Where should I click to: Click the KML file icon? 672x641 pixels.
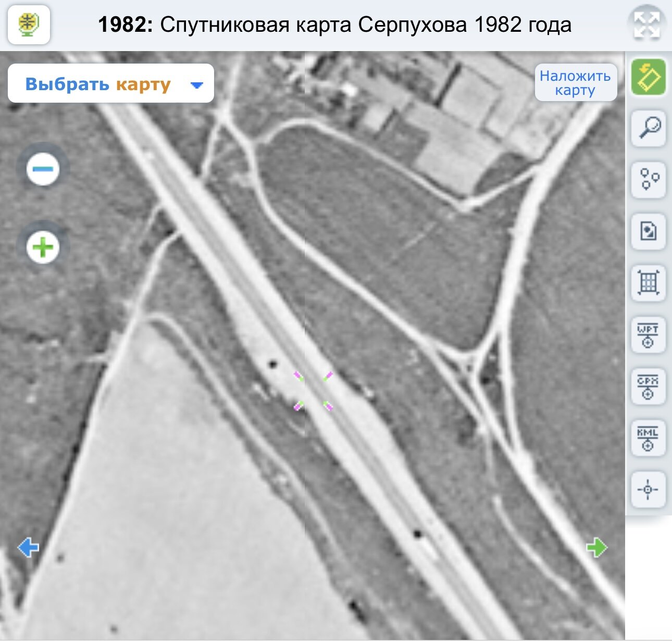tap(648, 438)
